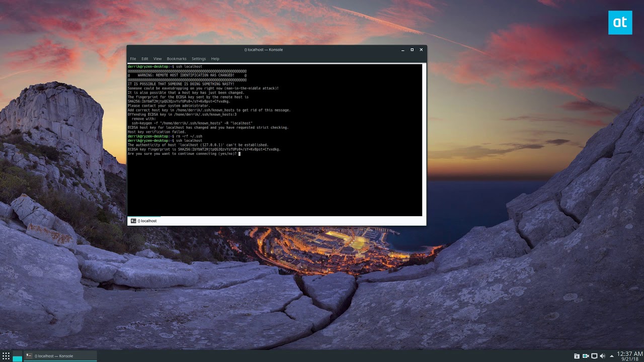Open the display monitor tray icon
644x362 pixels.
pyautogui.click(x=594, y=356)
